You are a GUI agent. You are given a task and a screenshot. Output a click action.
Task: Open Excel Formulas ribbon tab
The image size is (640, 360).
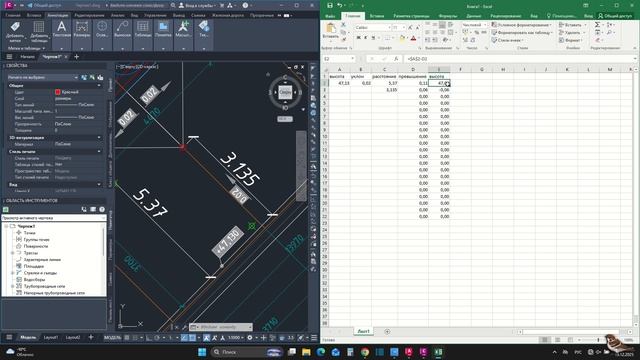coord(448,16)
